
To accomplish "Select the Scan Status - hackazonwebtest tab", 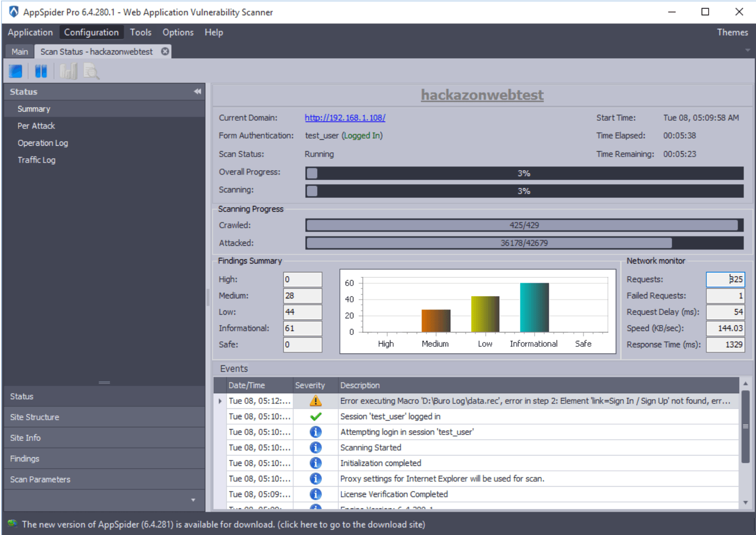I will pos(97,52).
